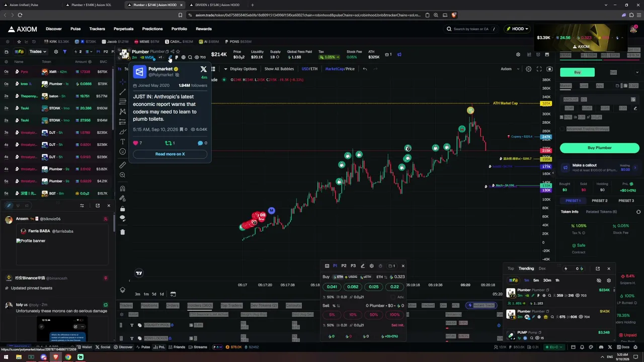Set the chart range to 1d

point(162,294)
